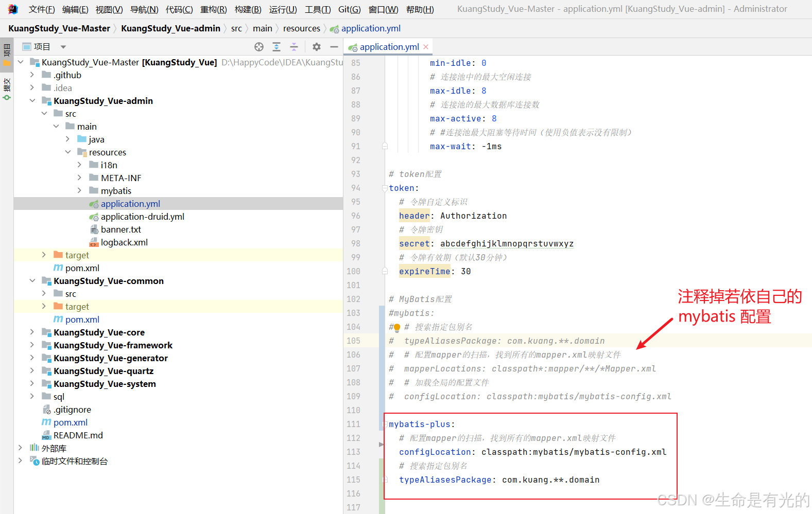Click the secret key on line 98

click(414, 244)
